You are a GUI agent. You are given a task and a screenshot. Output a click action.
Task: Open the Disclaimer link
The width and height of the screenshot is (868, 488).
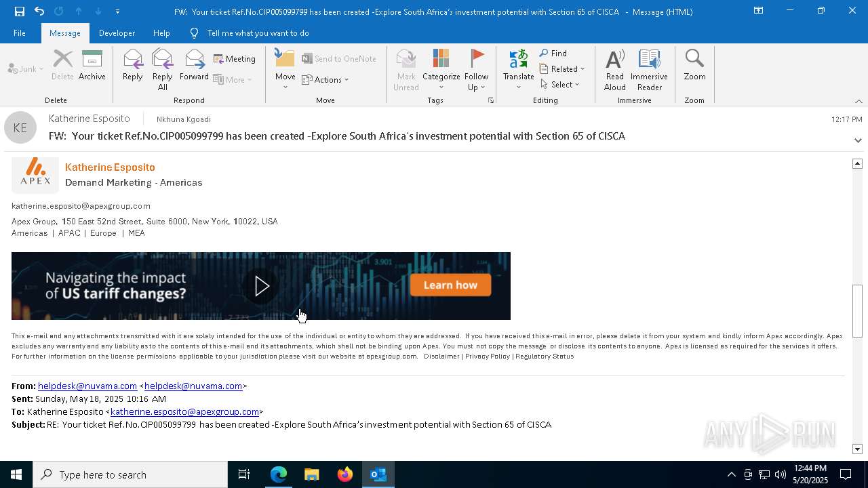tap(441, 356)
